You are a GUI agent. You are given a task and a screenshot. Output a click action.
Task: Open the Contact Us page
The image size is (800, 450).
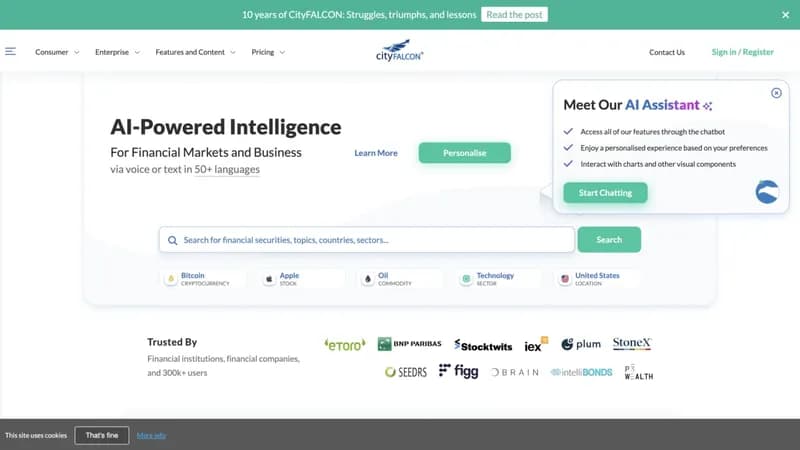point(667,52)
